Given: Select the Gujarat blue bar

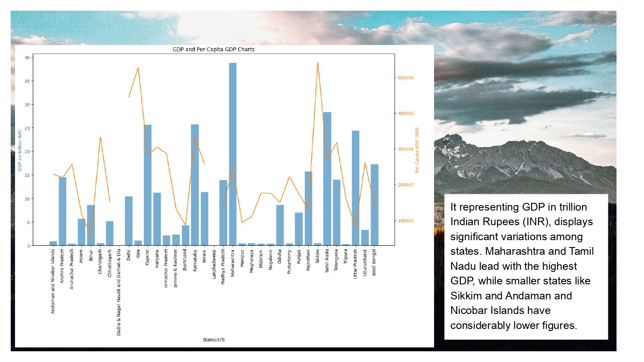Looking at the screenshot, I should [x=148, y=185].
